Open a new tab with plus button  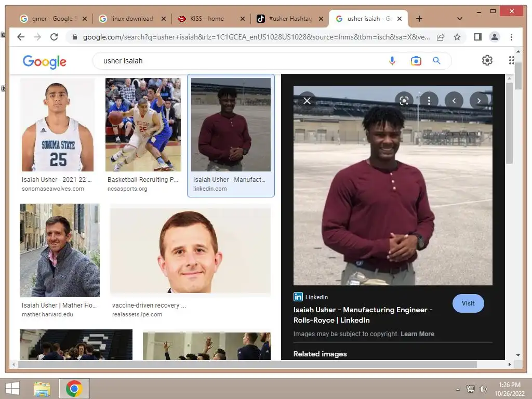(419, 19)
